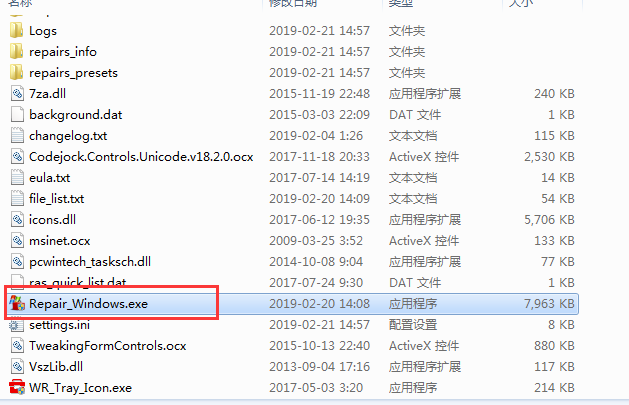Click the repairs_info folder icon
629x405 pixels.
16,52
